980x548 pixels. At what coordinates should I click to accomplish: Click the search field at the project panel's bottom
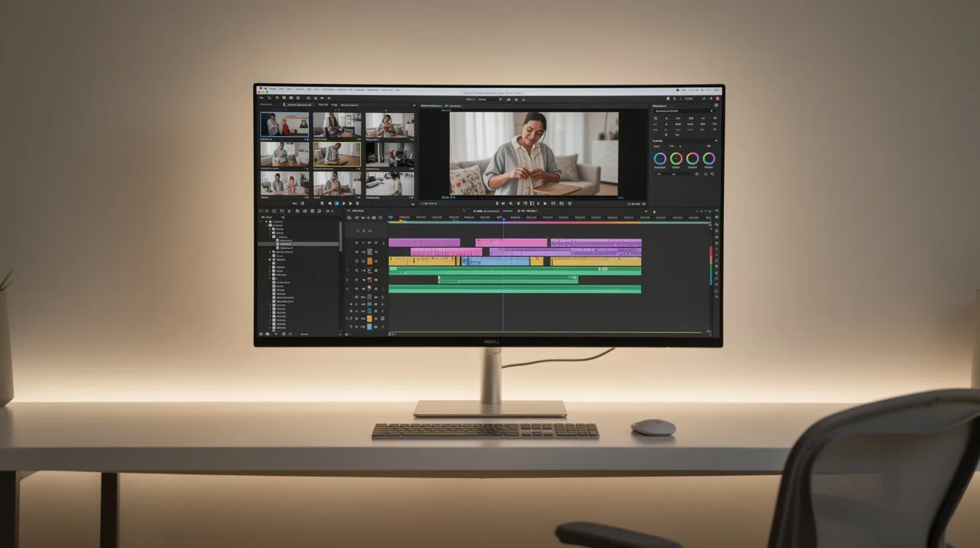click(x=320, y=334)
